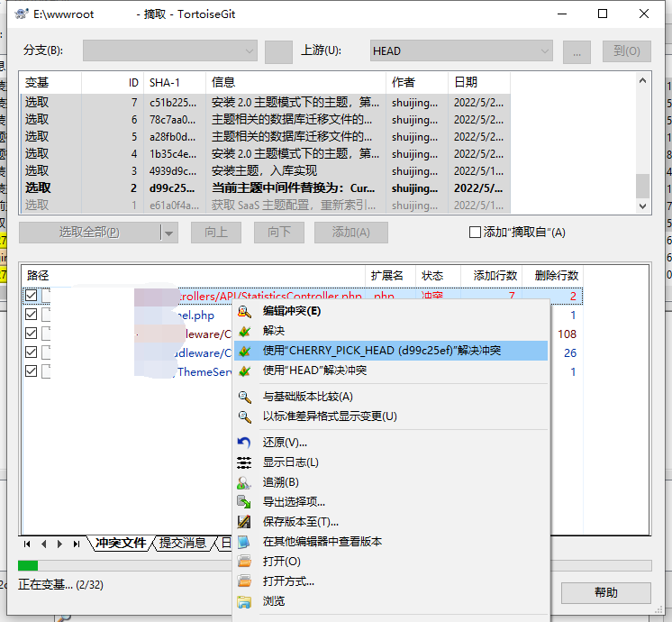The image size is (672, 622).
Task: Click the 选取全部(P) button
Action: pos(89,233)
